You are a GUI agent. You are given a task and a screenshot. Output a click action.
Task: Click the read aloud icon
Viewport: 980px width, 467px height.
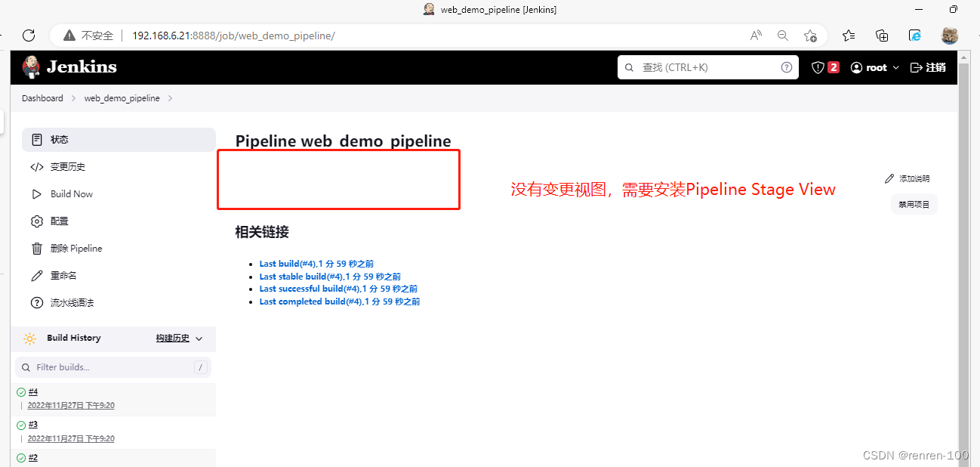pyautogui.click(x=756, y=35)
